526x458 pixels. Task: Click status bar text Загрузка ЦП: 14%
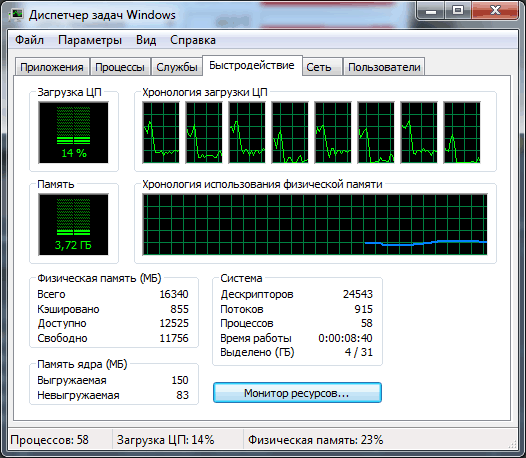pos(165,440)
